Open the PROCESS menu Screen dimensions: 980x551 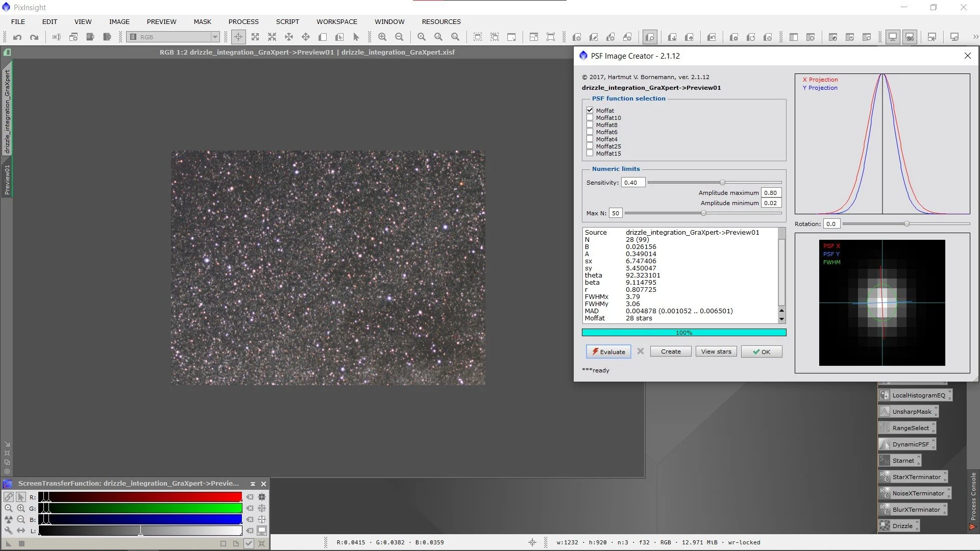point(243,22)
